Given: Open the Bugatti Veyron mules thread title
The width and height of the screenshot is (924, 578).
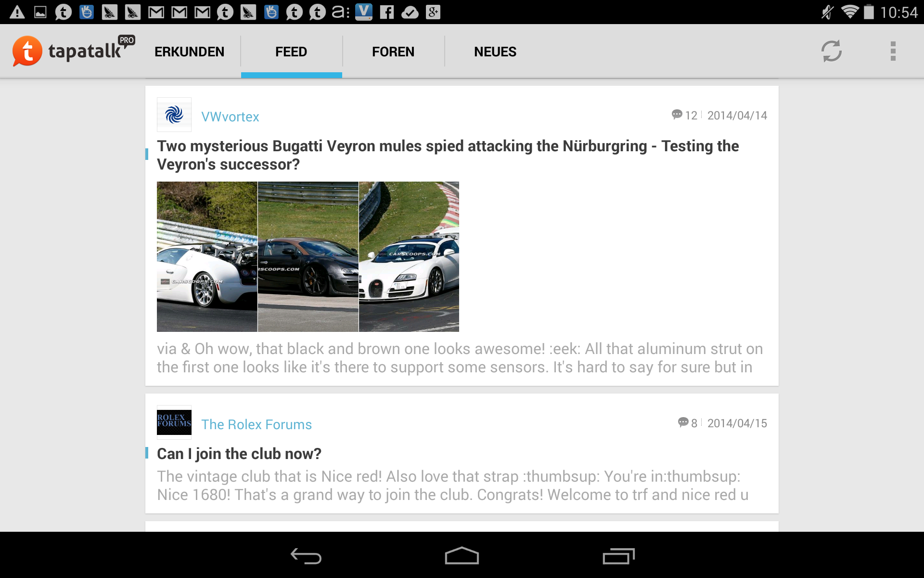Looking at the screenshot, I should 448,155.
